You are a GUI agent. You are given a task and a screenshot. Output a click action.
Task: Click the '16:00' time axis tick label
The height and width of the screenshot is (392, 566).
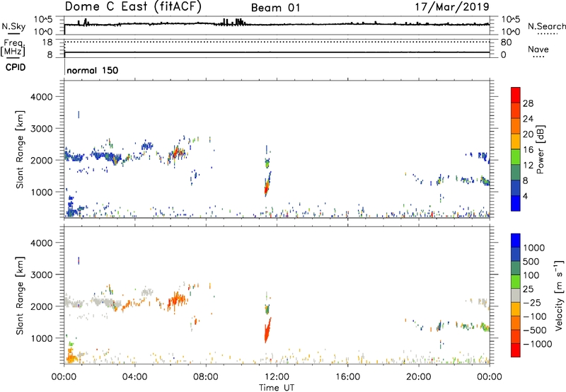pos(347,377)
